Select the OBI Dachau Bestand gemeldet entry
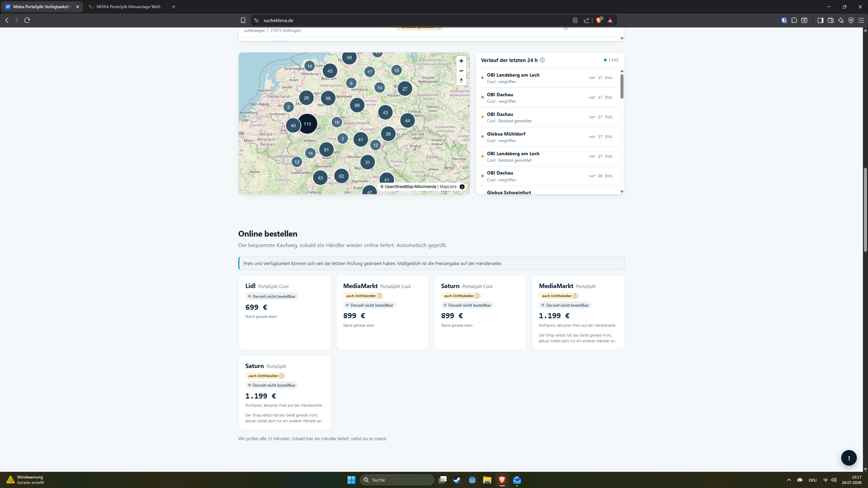Image resolution: width=868 pixels, height=488 pixels. pos(547,117)
